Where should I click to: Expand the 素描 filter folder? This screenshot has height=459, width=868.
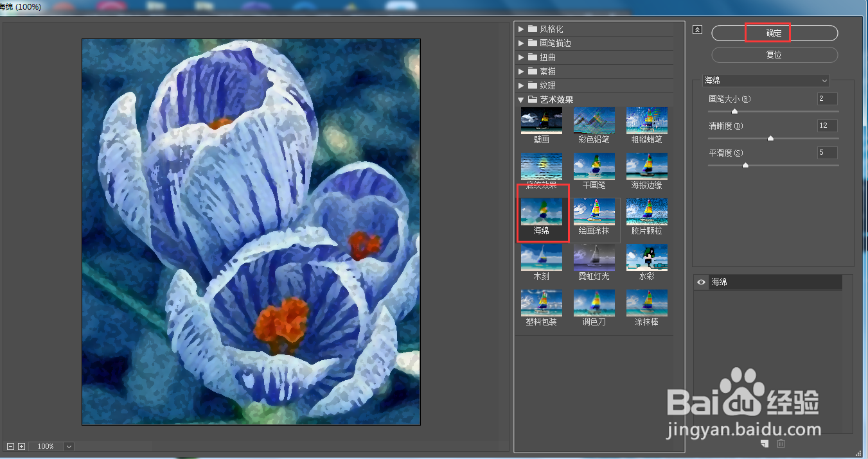pyautogui.click(x=521, y=71)
